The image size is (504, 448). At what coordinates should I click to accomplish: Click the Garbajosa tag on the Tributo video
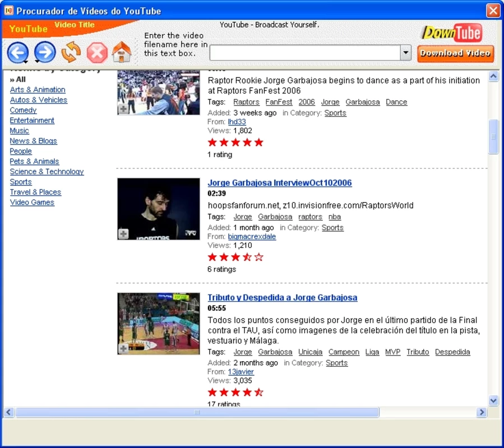click(x=275, y=352)
